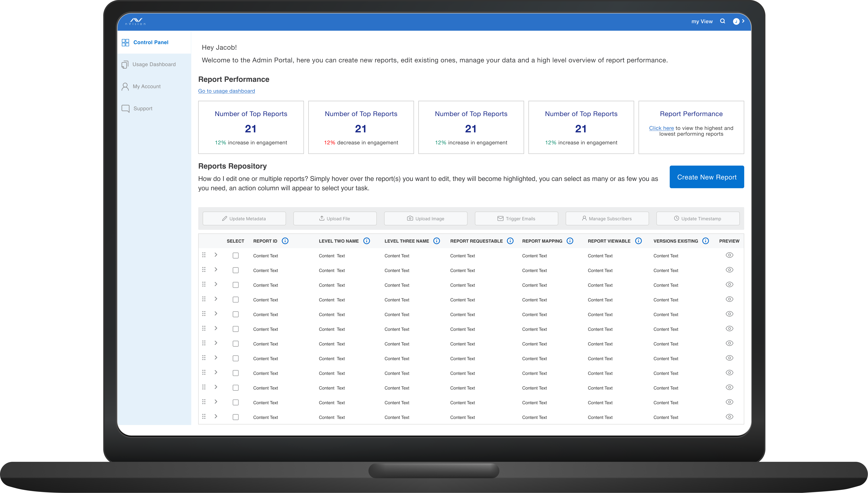Open search with the magnifier icon
This screenshot has width=868, height=493.
pyautogui.click(x=722, y=21)
